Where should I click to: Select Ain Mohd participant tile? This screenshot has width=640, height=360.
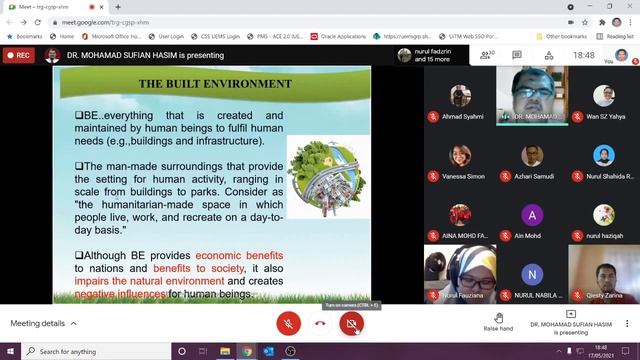tap(532, 215)
